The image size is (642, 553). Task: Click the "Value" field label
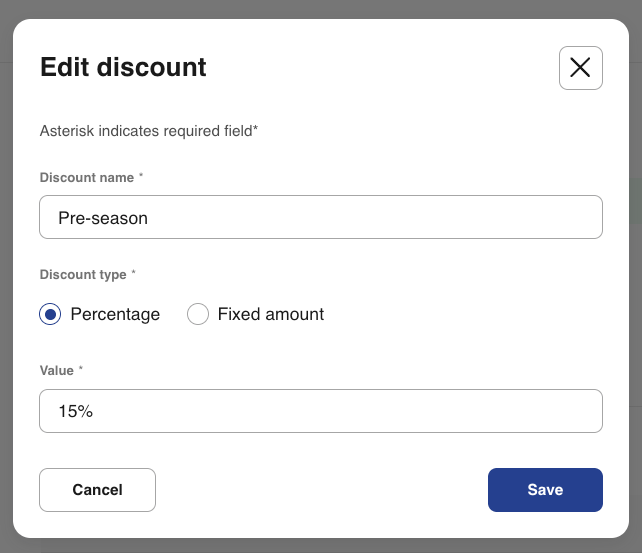pos(57,370)
